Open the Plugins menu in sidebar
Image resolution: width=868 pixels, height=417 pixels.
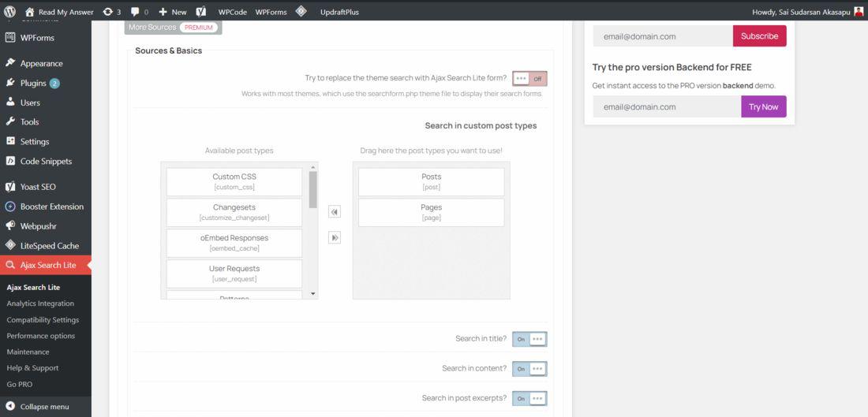(x=33, y=83)
